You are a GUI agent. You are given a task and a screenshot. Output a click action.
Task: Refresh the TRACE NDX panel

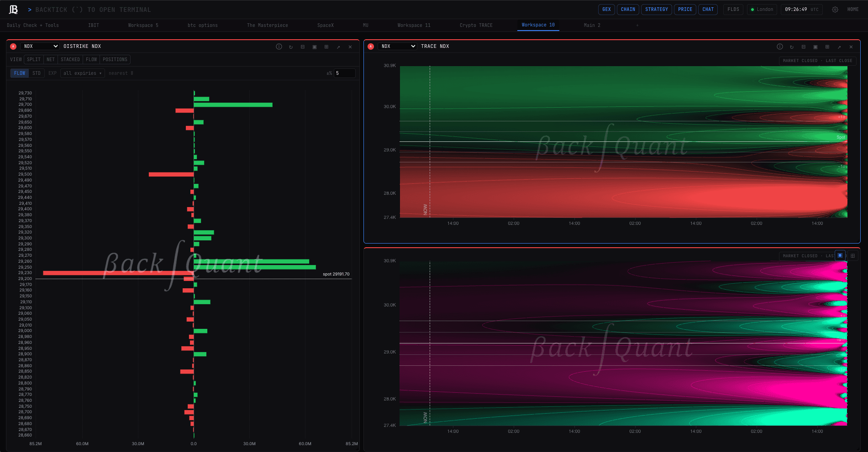pyautogui.click(x=792, y=47)
